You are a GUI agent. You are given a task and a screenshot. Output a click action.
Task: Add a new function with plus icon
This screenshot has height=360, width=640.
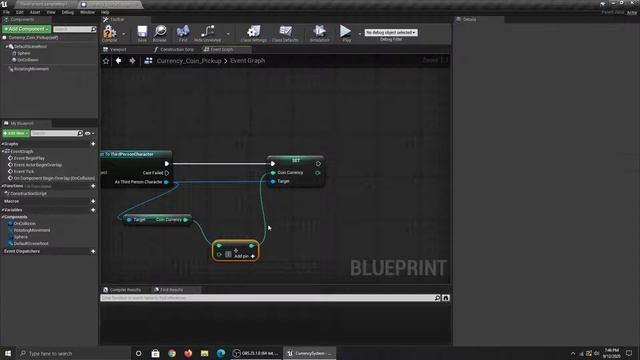point(93,186)
